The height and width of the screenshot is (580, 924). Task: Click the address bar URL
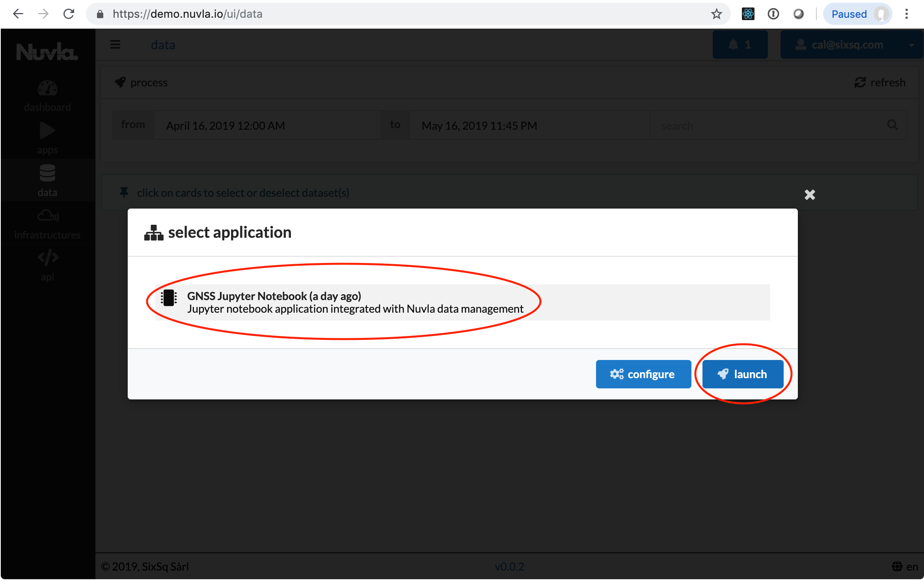(x=188, y=14)
